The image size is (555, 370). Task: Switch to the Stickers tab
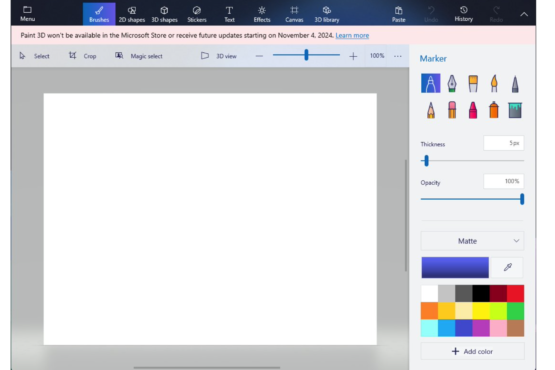coord(197,14)
